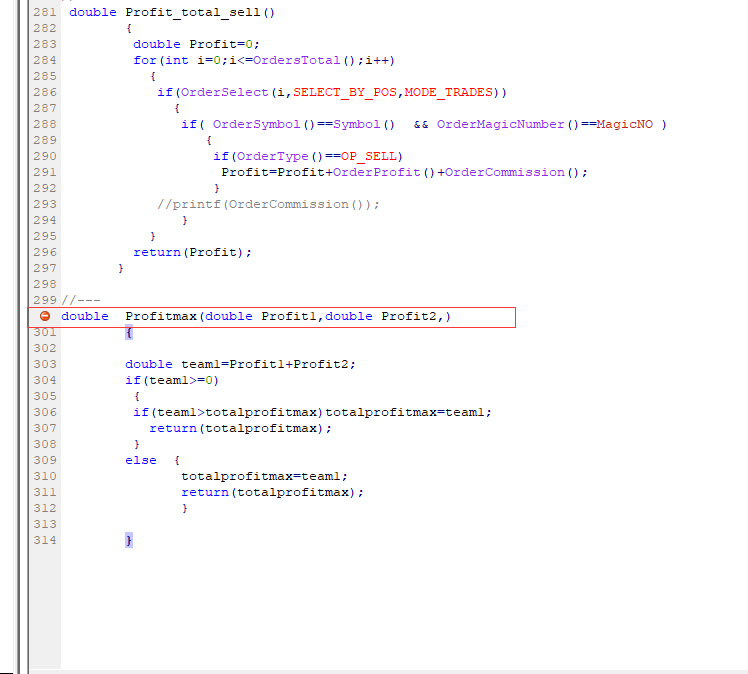Click return(totalprofitmax) on line 311
Screen dimensions: 748x674
click(272, 492)
